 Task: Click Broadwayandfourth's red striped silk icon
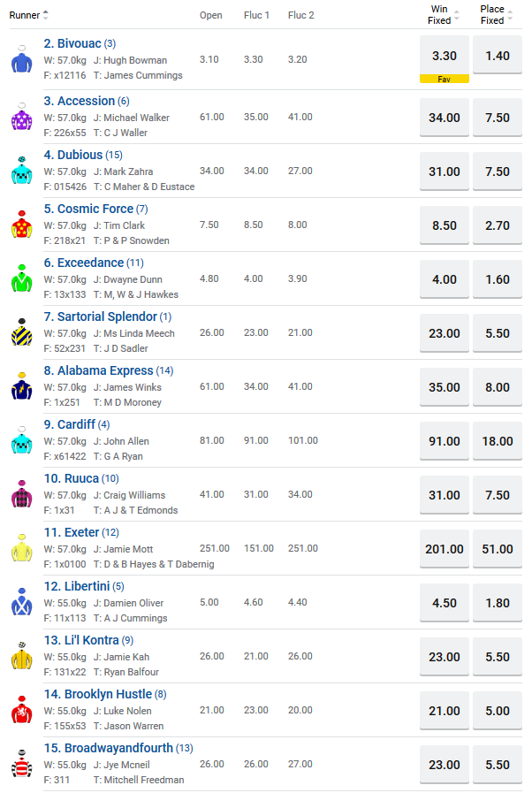point(21,764)
